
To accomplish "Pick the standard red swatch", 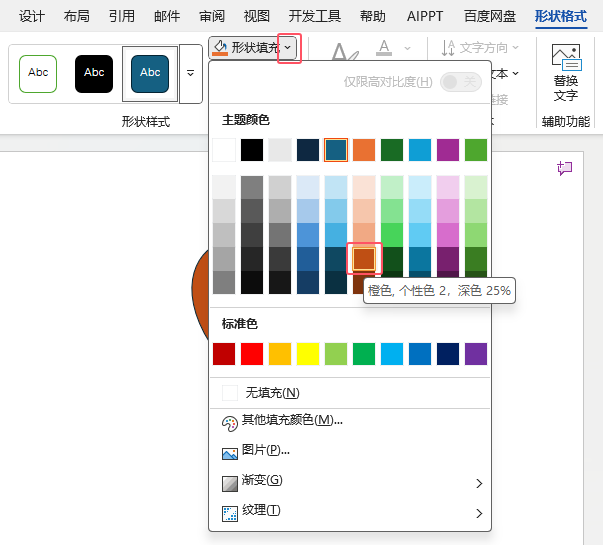I will click(x=252, y=354).
